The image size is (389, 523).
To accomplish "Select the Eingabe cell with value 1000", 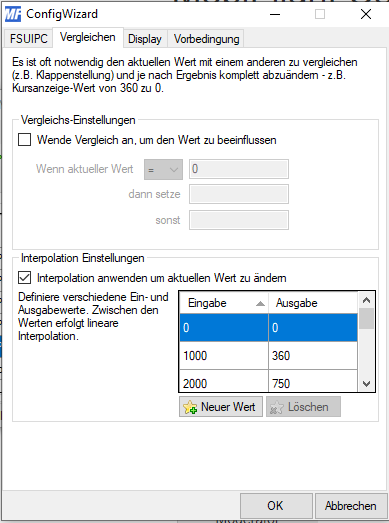I will pos(224,356).
